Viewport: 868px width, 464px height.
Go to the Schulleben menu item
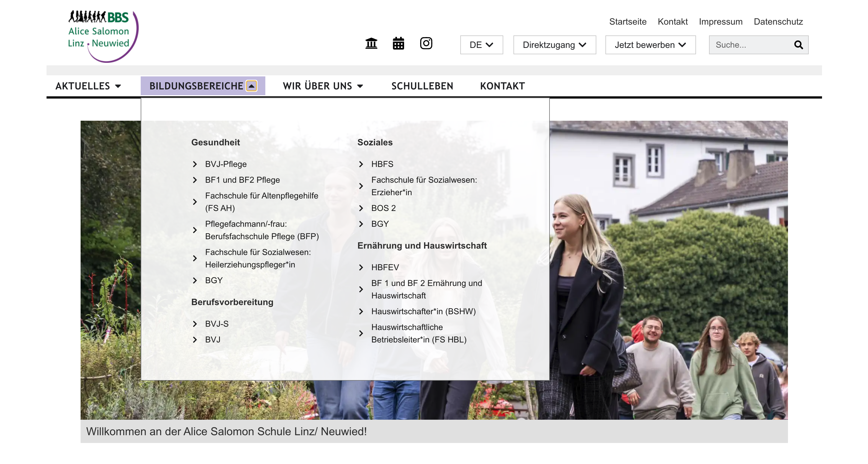point(422,86)
